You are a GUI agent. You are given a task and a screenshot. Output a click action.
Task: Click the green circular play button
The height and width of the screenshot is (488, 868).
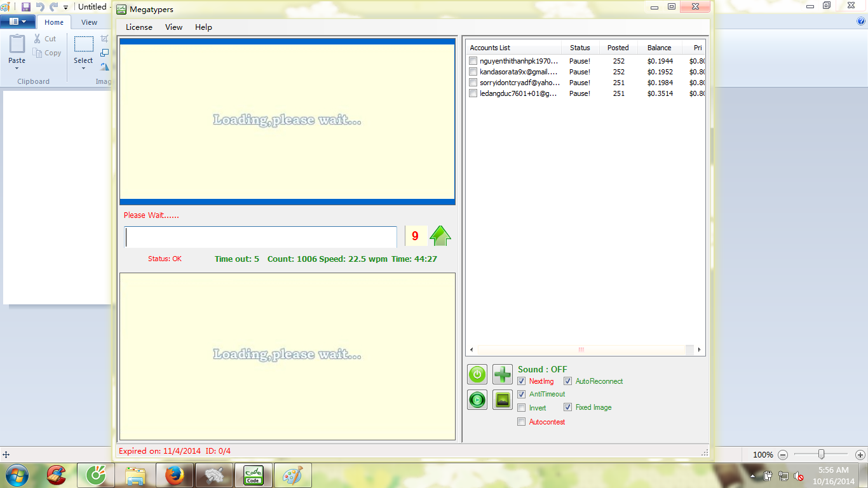click(477, 400)
